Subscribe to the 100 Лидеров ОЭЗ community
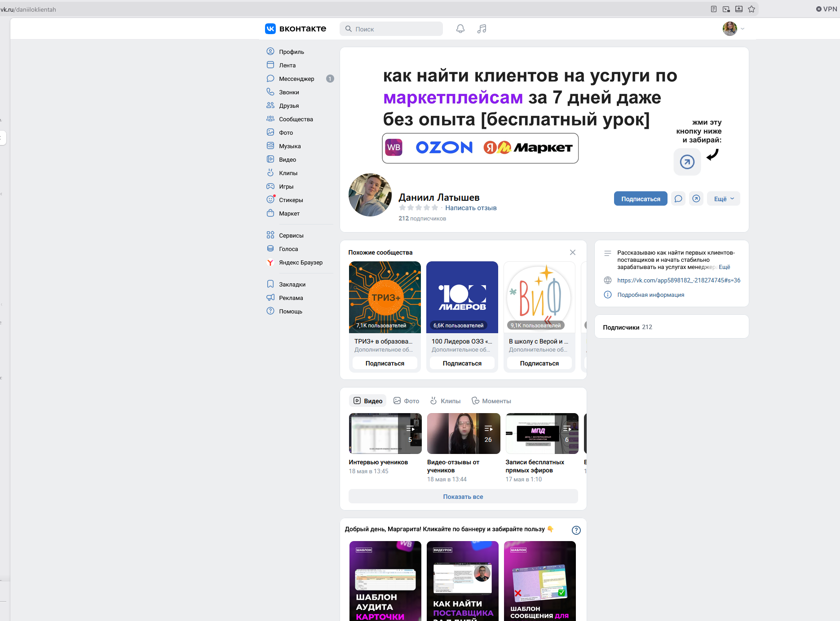 point(462,363)
